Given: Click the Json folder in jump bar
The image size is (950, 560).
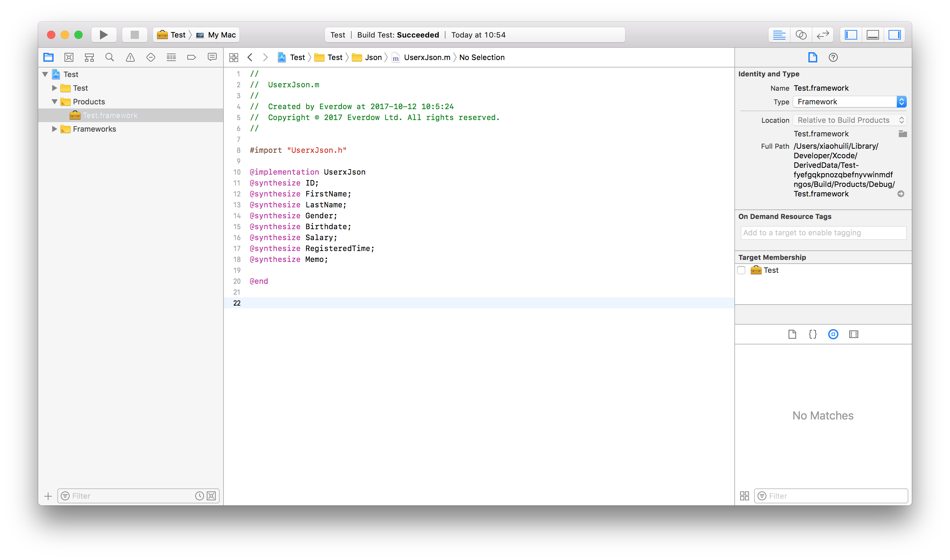Looking at the screenshot, I should point(367,57).
